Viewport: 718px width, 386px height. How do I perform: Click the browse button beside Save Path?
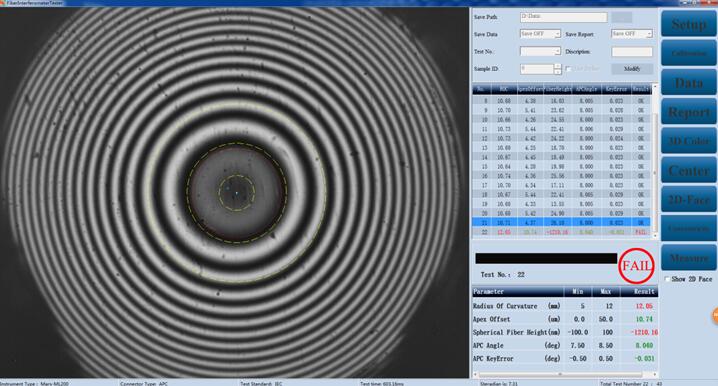click(622, 17)
